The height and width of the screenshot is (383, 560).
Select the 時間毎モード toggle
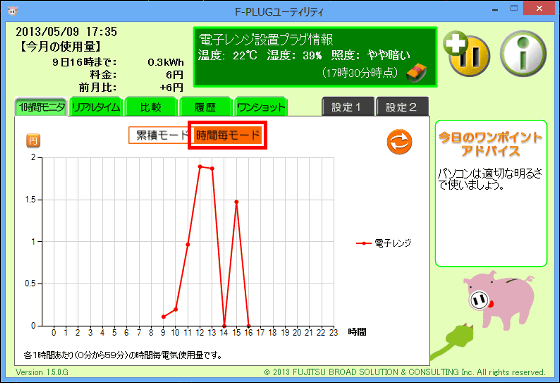point(228,135)
